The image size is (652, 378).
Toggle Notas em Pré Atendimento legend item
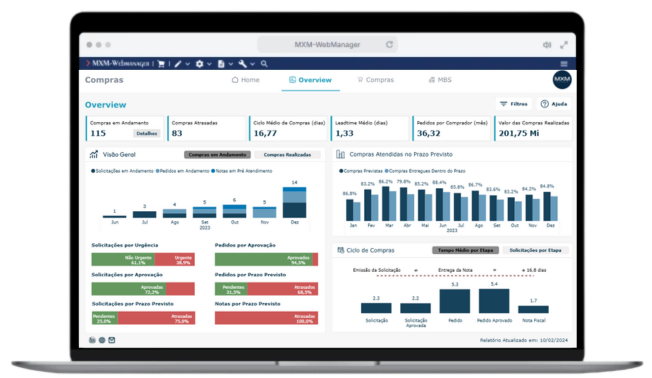pyautogui.click(x=242, y=171)
